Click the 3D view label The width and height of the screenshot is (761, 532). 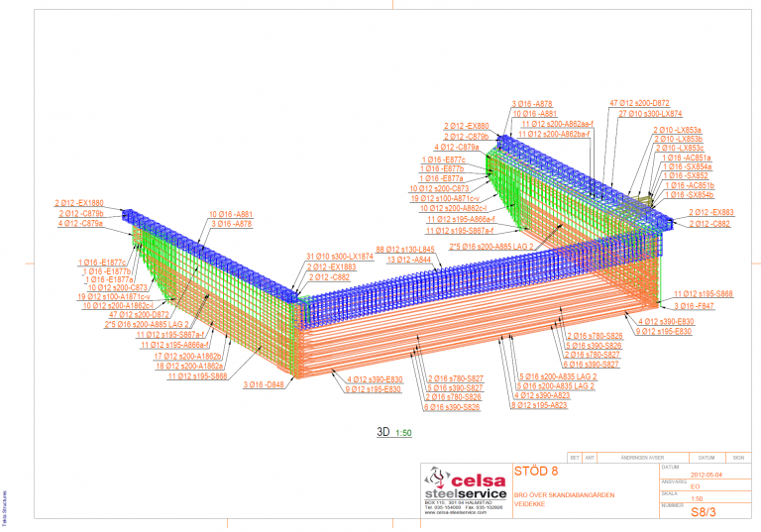coord(382,432)
